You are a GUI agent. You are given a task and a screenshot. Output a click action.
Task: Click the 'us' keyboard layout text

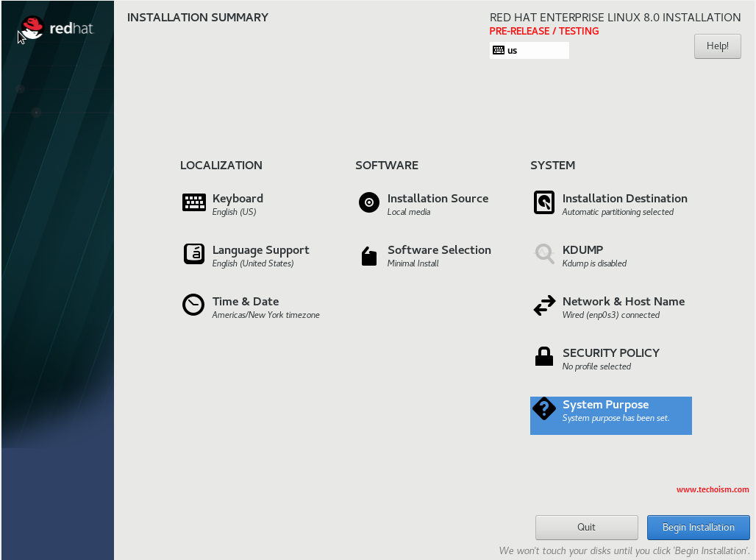tap(512, 51)
